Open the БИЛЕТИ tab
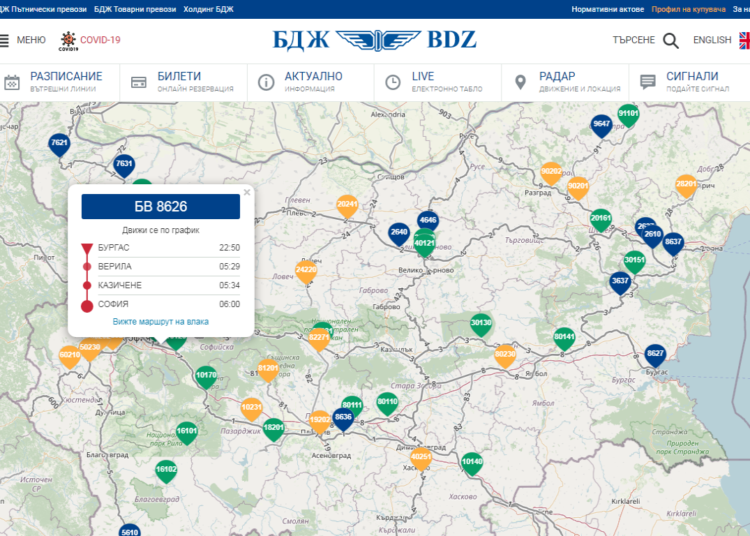This screenshot has height=536, width=750. 184,82
